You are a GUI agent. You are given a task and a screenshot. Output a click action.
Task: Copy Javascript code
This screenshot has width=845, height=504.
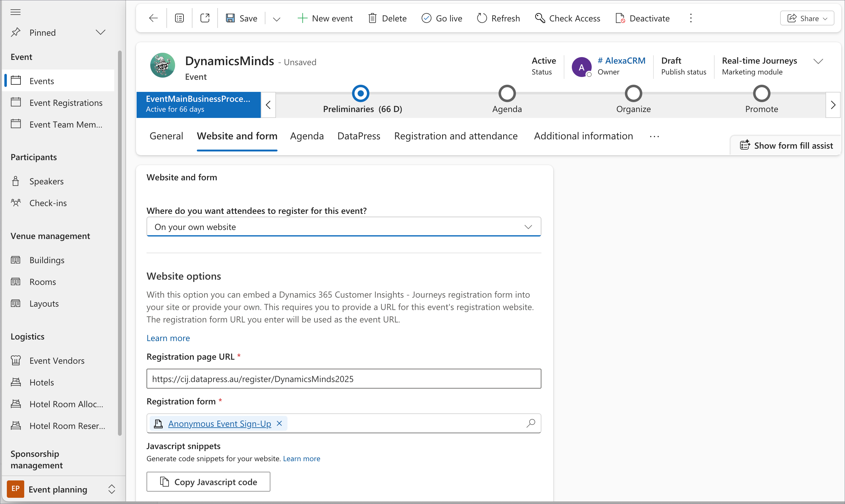click(208, 482)
